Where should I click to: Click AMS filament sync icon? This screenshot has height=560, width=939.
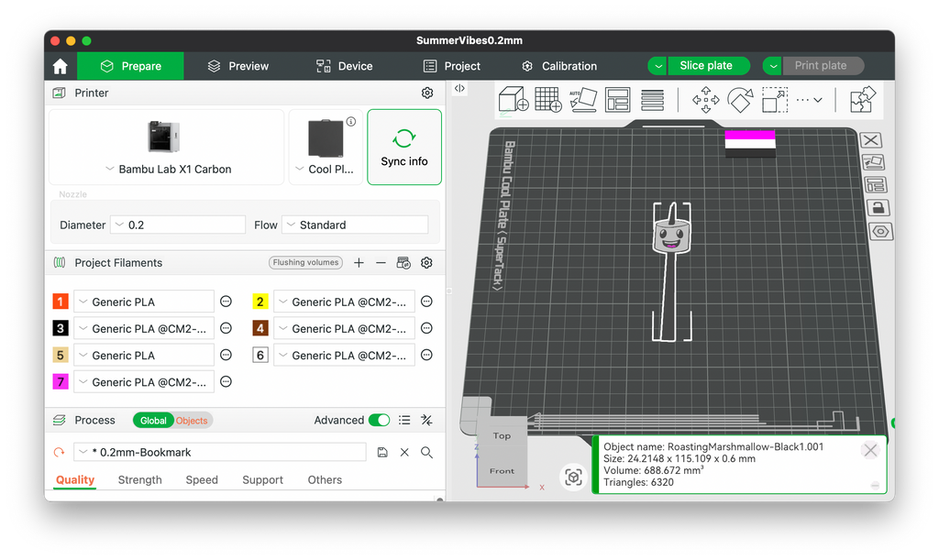click(x=403, y=263)
